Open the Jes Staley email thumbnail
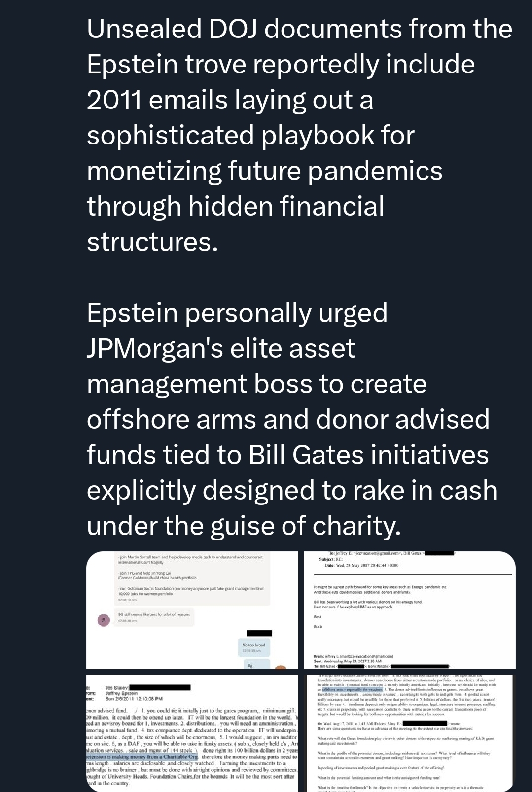Viewport: 532px width, 792px height. (x=192, y=733)
